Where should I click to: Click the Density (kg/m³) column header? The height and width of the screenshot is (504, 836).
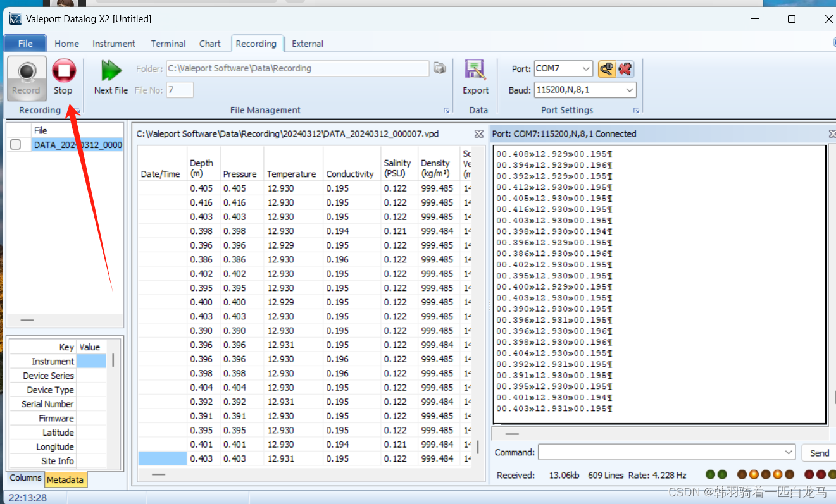[439, 164]
